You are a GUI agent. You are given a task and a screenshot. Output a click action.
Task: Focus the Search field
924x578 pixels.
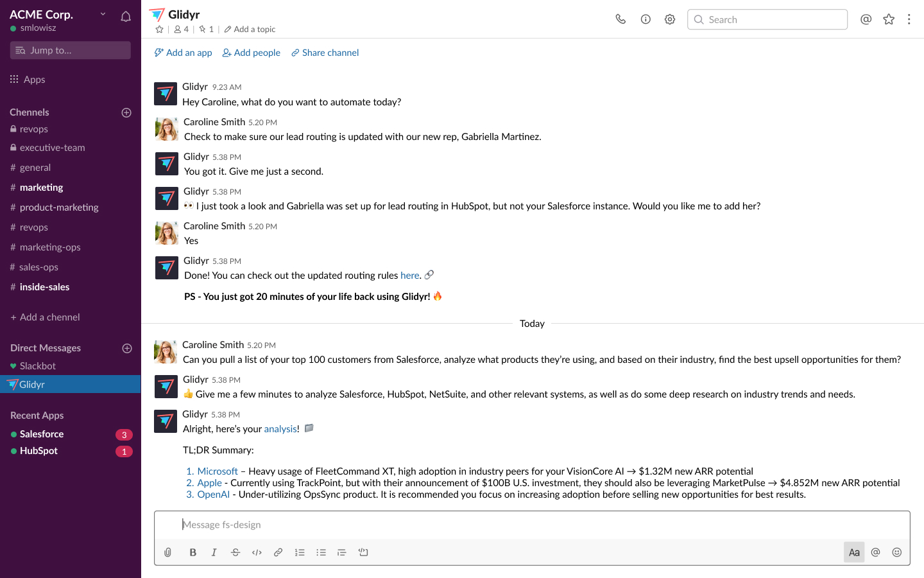tap(767, 19)
